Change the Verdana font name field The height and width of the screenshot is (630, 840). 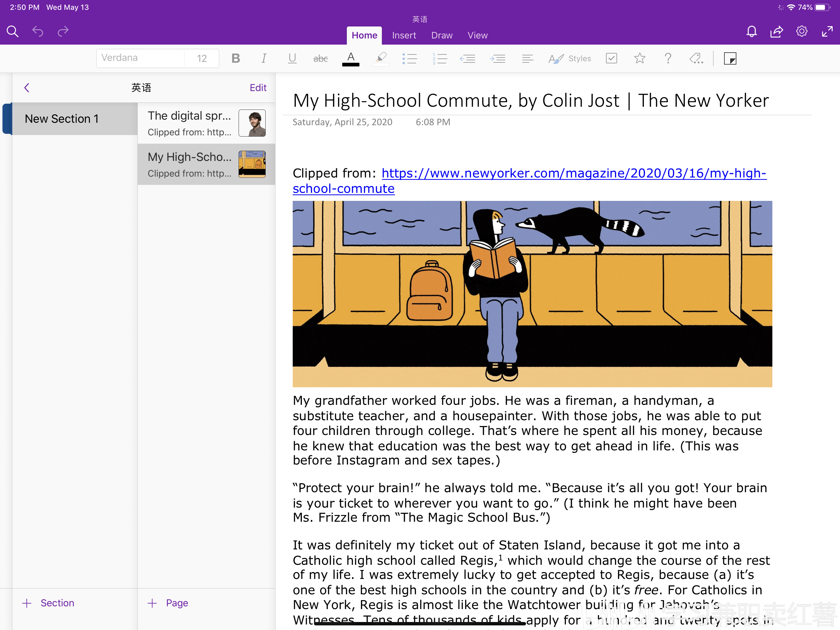point(141,58)
